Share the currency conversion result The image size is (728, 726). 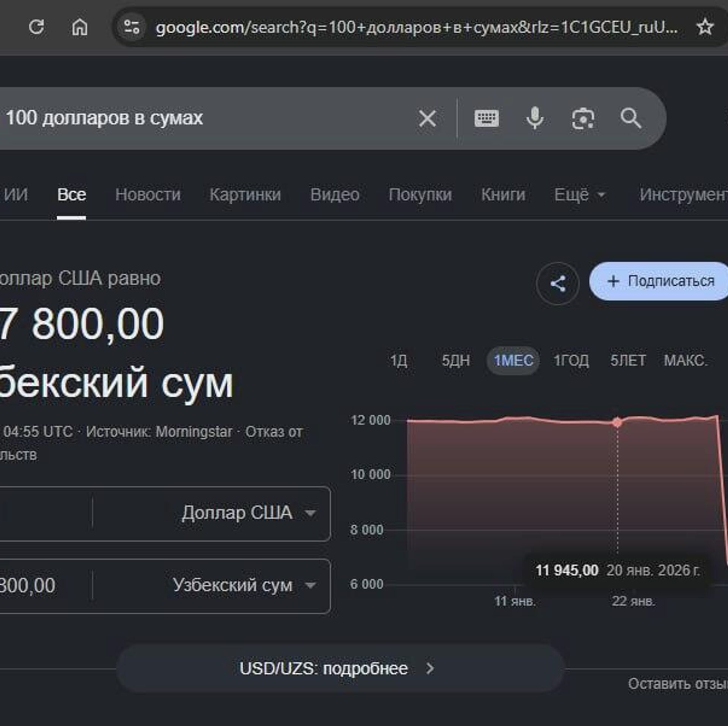[557, 283]
